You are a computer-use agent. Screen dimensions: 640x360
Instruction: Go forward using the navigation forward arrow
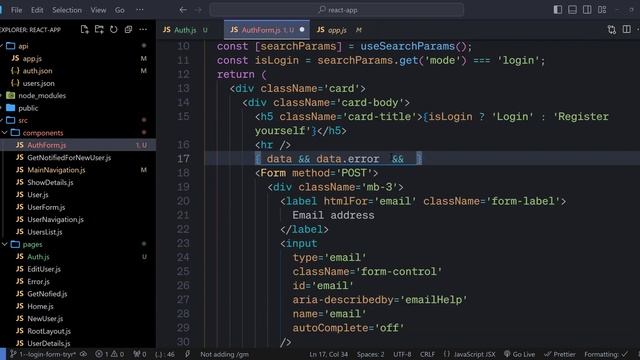[198, 10]
